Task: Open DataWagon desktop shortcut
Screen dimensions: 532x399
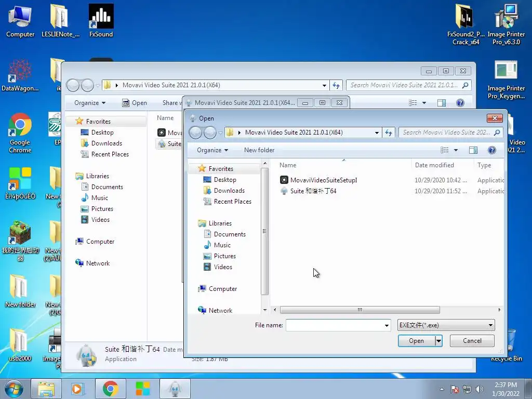Action: point(20,75)
